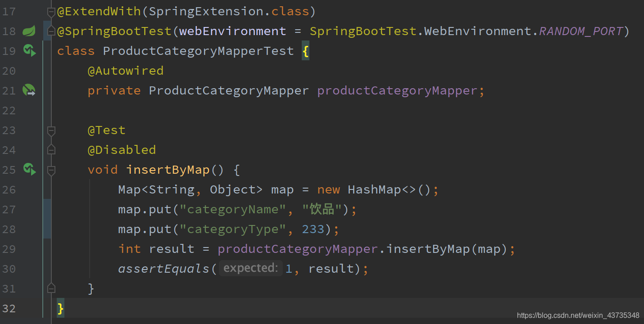The image size is (644, 324).
Task: Click the Spring bean leaf icon on line 18
Action: pos(29,31)
